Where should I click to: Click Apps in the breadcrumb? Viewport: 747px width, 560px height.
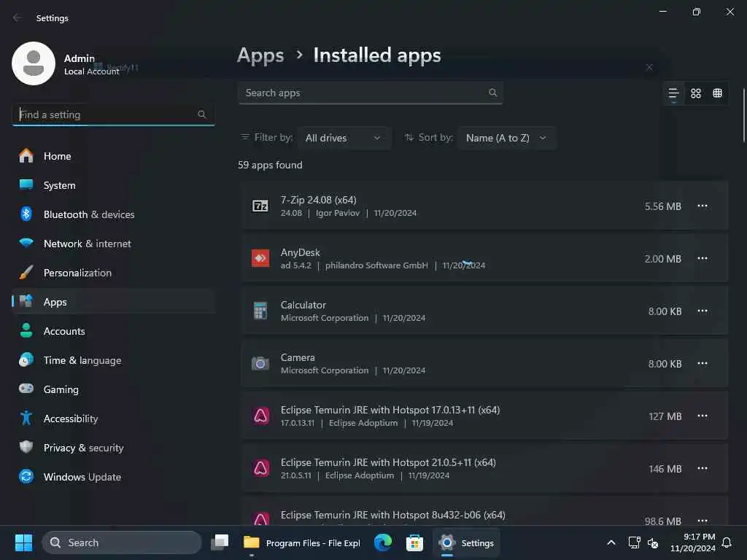260,55
